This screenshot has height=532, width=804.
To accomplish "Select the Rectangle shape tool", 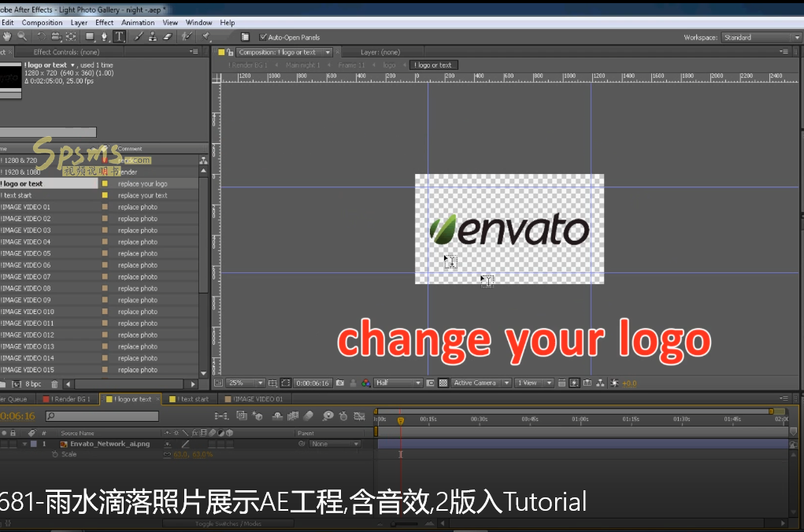I will pyautogui.click(x=90, y=36).
